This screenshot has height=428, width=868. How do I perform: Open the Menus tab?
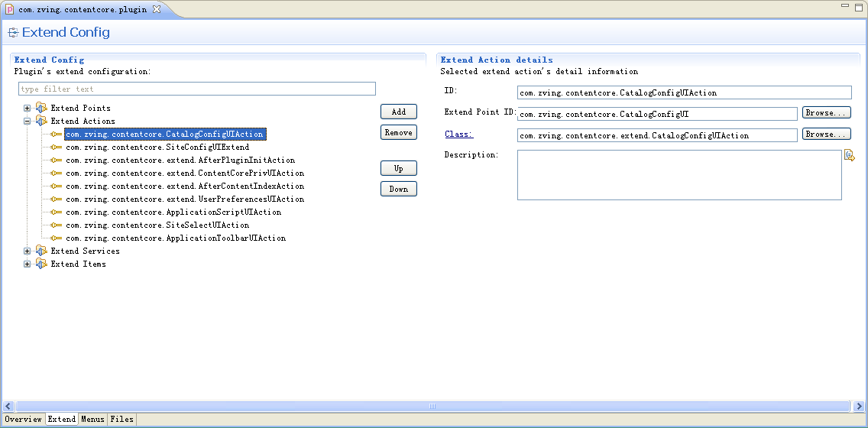pyautogui.click(x=92, y=419)
